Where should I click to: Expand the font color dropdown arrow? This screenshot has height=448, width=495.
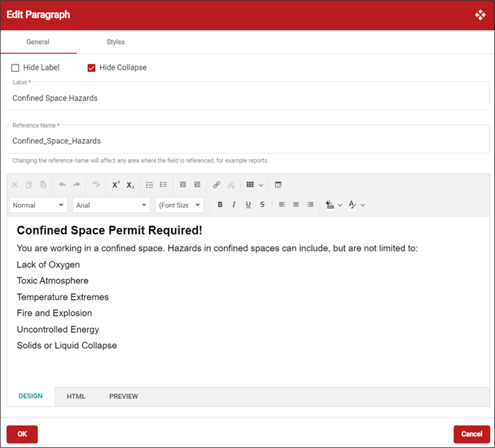point(363,205)
